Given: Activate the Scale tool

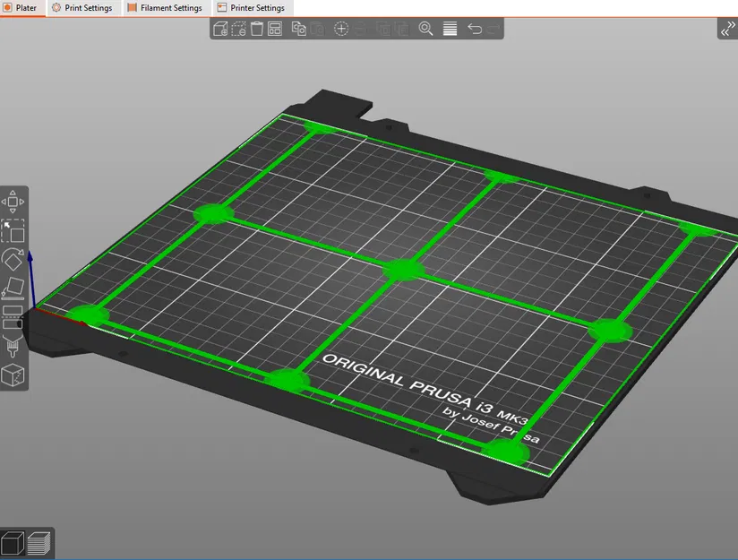Looking at the screenshot, I should (x=14, y=231).
